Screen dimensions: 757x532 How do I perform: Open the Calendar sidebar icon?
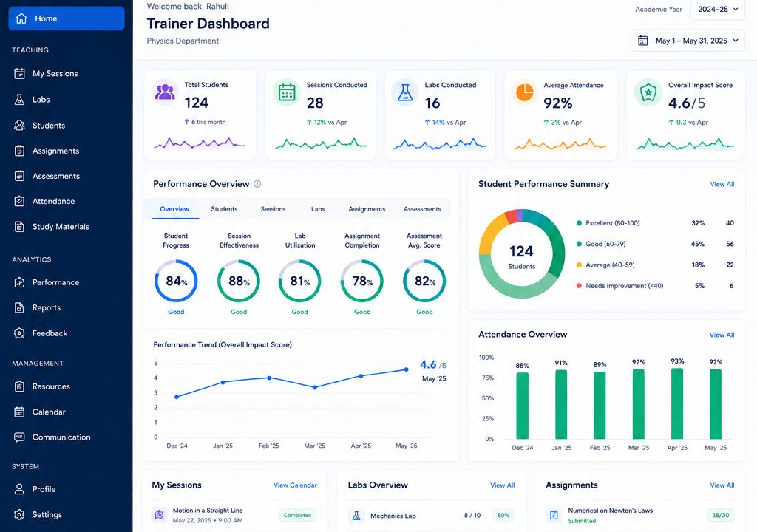(x=19, y=412)
